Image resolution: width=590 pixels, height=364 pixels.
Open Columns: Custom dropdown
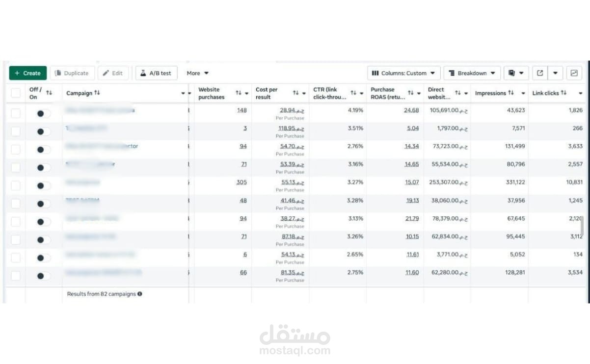403,73
